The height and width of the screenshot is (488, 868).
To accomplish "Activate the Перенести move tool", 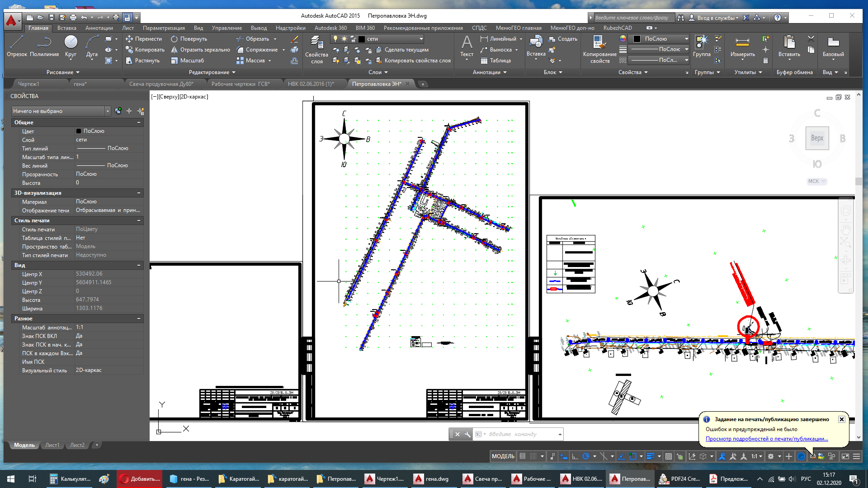I will (x=143, y=39).
